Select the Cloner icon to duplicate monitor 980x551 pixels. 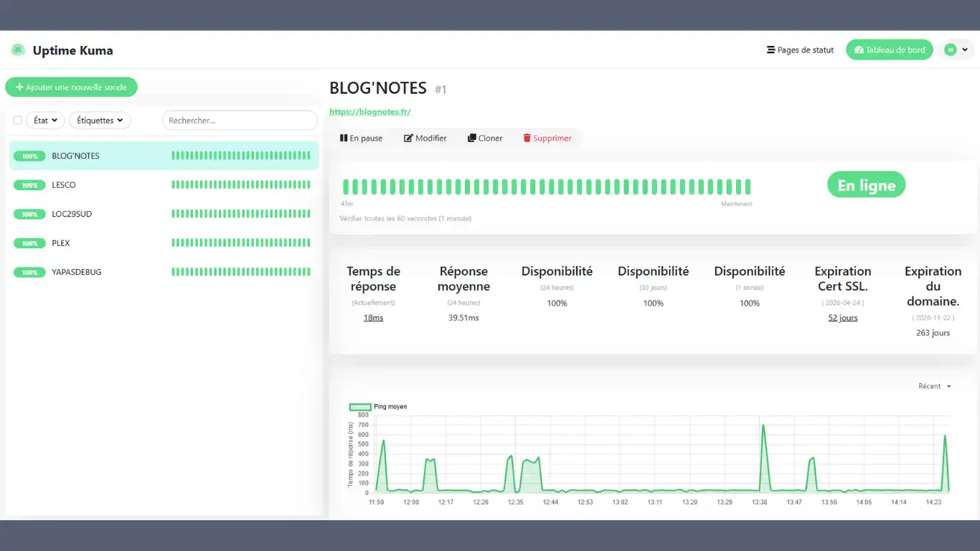coord(471,138)
